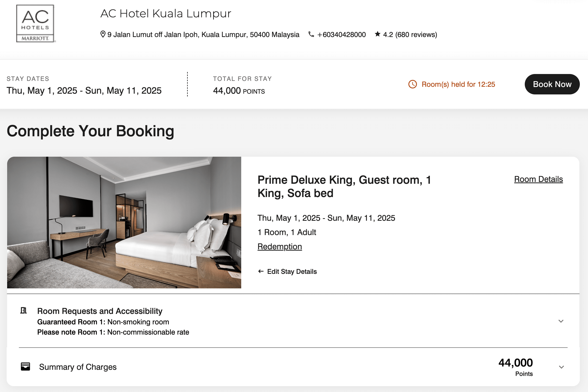Click the clock icon beside room hold timer

tap(413, 84)
